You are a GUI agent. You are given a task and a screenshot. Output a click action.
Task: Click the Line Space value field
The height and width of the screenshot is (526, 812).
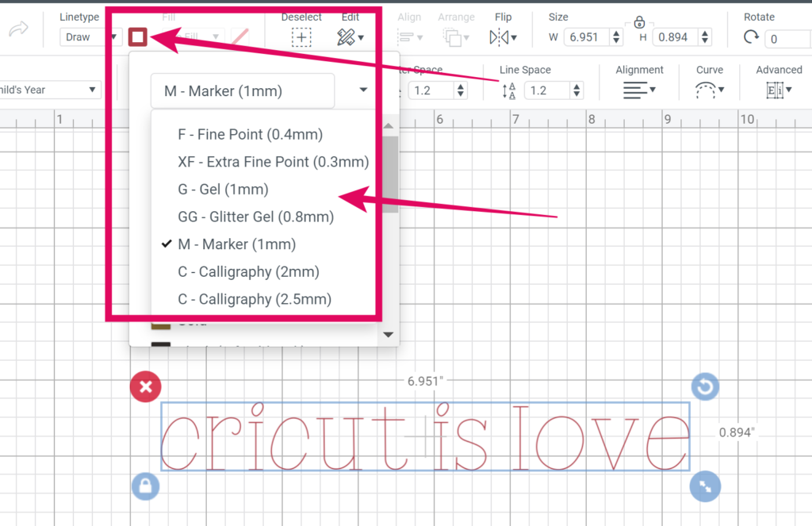click(546, 90)
